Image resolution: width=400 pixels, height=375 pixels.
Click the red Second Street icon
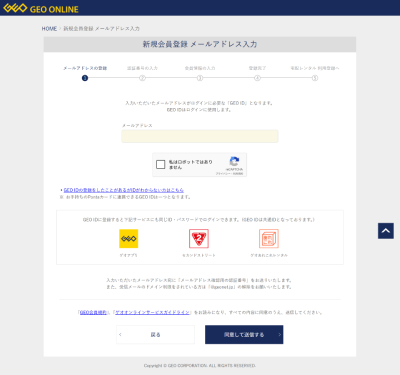coord(199,238)
